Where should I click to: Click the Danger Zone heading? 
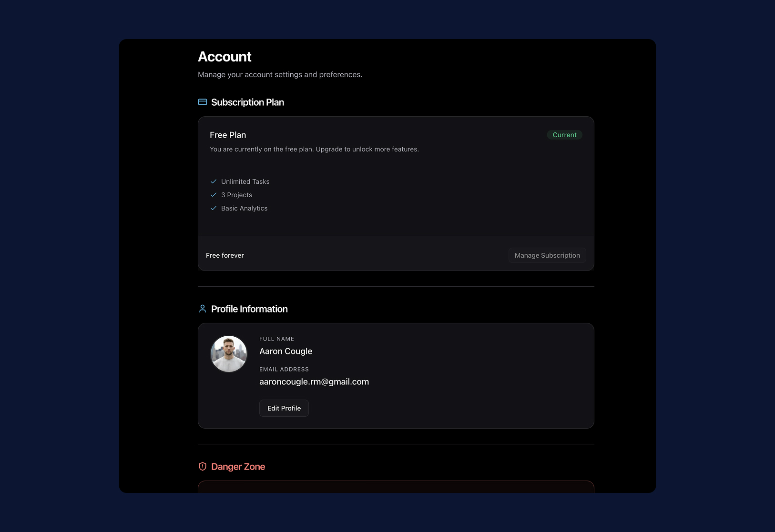pyautogui.click(x=238, y=467)
